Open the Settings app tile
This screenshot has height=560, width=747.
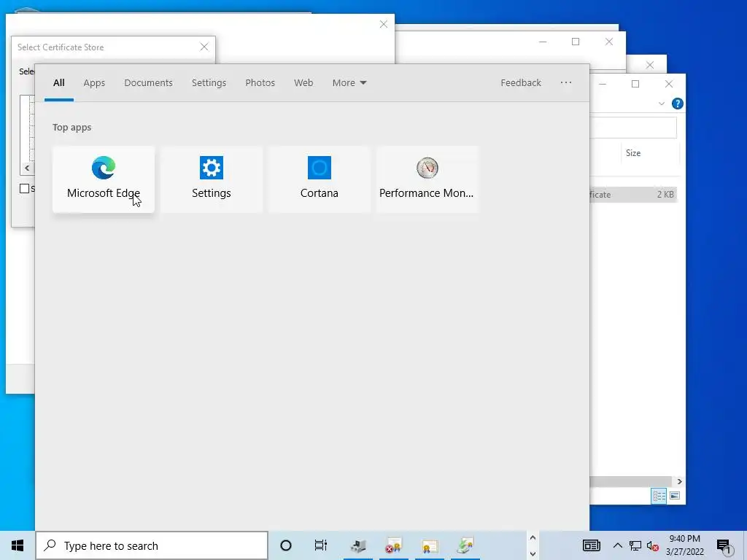211,179
